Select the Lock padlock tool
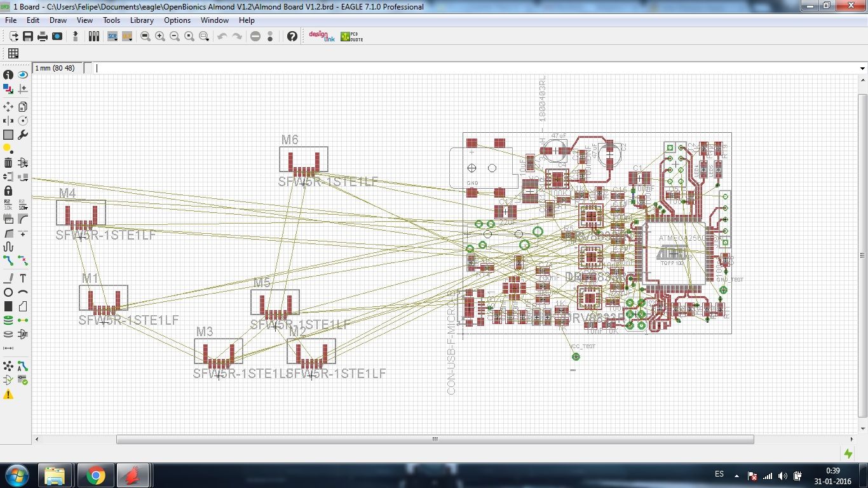The width and height of the screenshot is (868, 488). point(8,191)
